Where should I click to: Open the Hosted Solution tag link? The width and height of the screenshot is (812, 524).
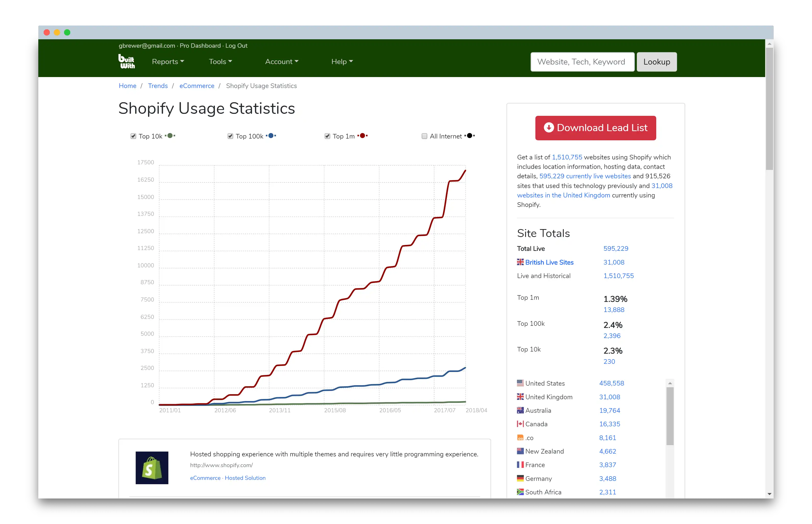pos(245,478)
